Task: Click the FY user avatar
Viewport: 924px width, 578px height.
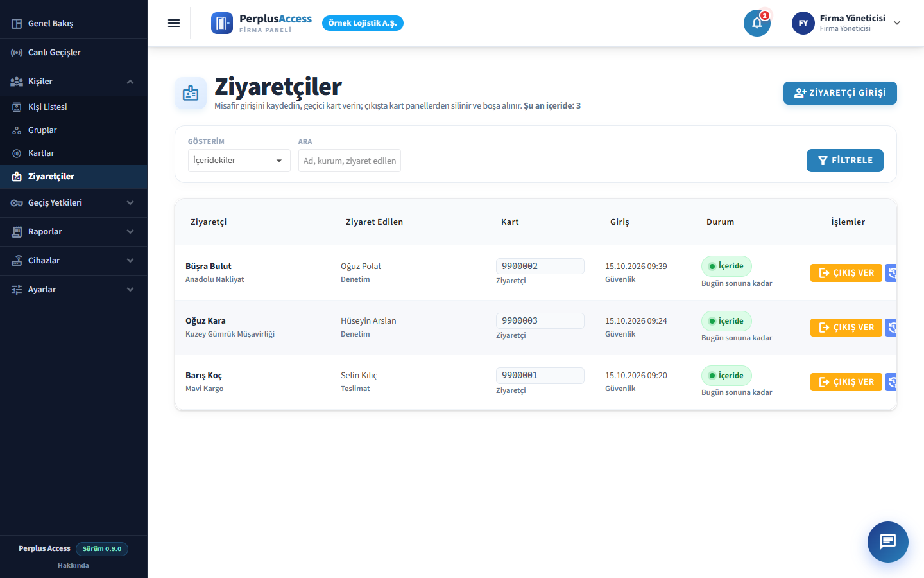Action: tap(803, 23)
